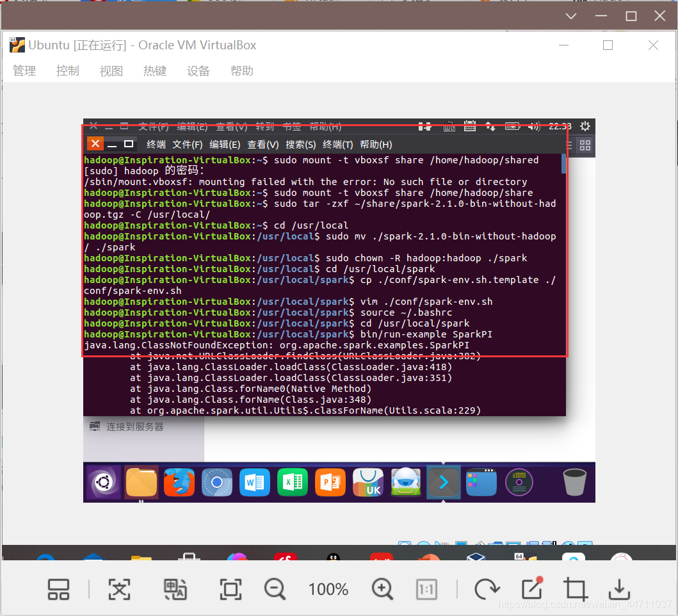
Task: Maximize the terminal window
Action: (x=129, y=143)
